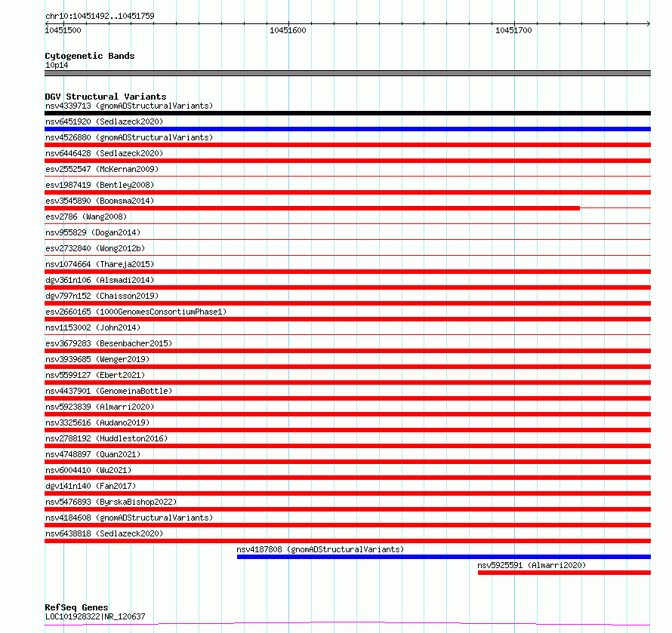
Task: Select the nsv6451920 (Sedlazeck2020) label
Action: click(104, 121)
